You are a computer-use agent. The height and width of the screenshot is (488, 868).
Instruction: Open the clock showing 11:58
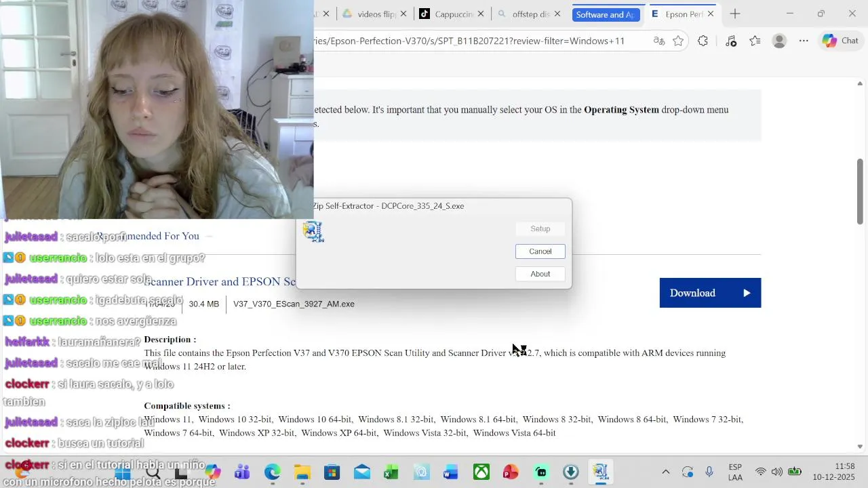point(835,472)
